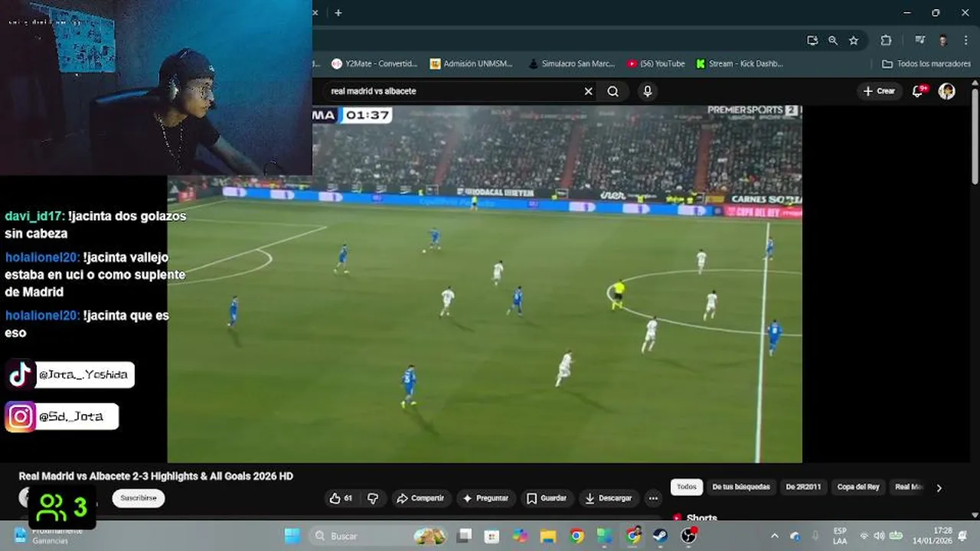Dislike the video with thumbs-down icon
The width and height of the screenshot is (980, 551).
click(373, 498)
